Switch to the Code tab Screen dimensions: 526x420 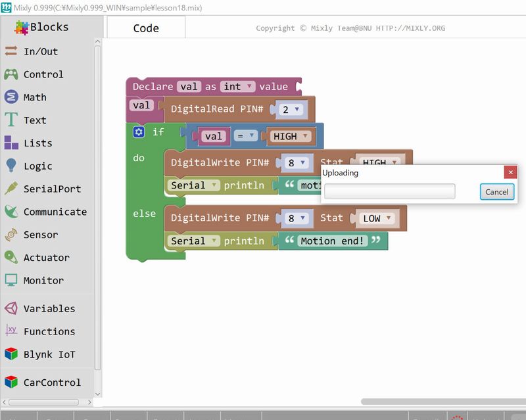(146, 28)
